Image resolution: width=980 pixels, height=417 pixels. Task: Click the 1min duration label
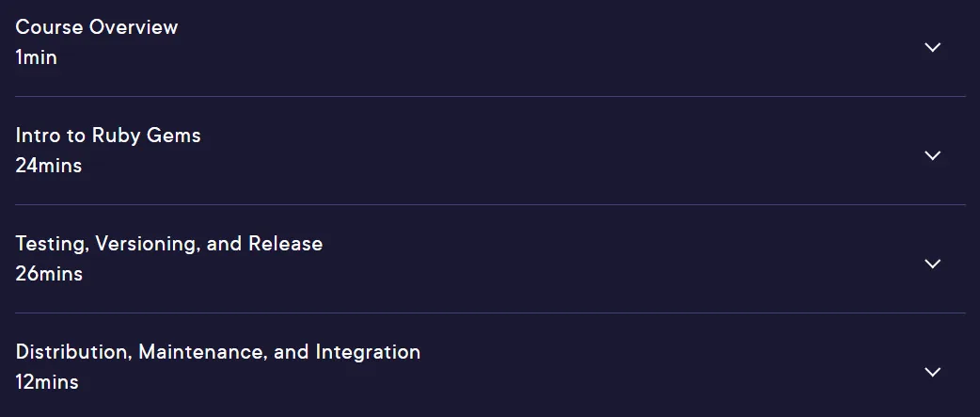coord(37,57)
